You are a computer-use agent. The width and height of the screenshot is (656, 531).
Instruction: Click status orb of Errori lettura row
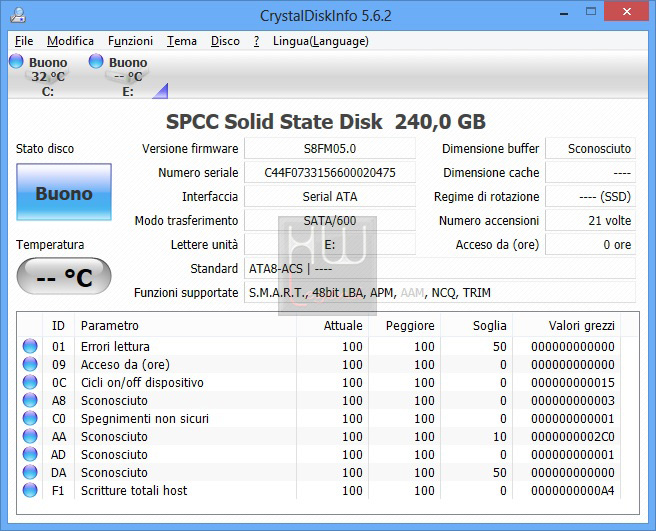pyautogui.click(x=30, y=346)
